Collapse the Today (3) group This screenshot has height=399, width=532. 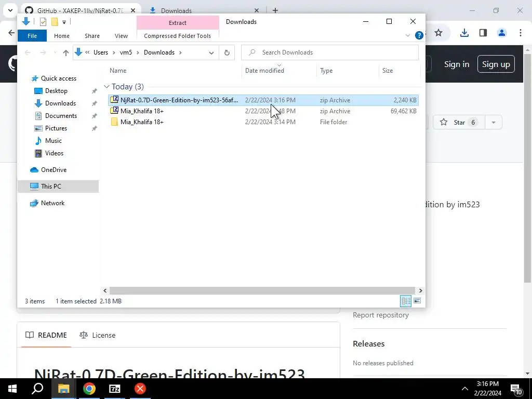tap(107, 87)
